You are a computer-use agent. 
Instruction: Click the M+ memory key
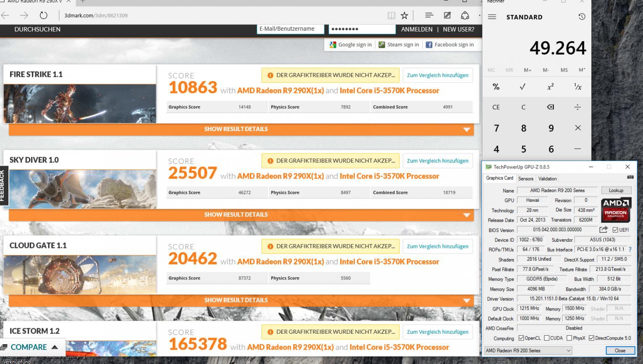pos(527,70)
